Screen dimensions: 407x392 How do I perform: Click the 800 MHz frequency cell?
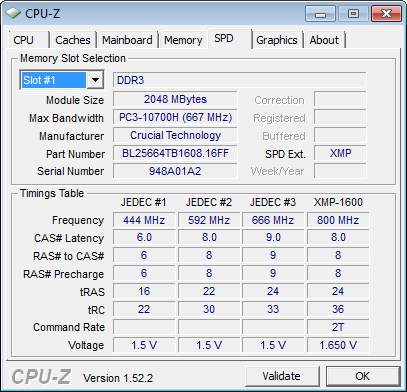tap(338, 220)
